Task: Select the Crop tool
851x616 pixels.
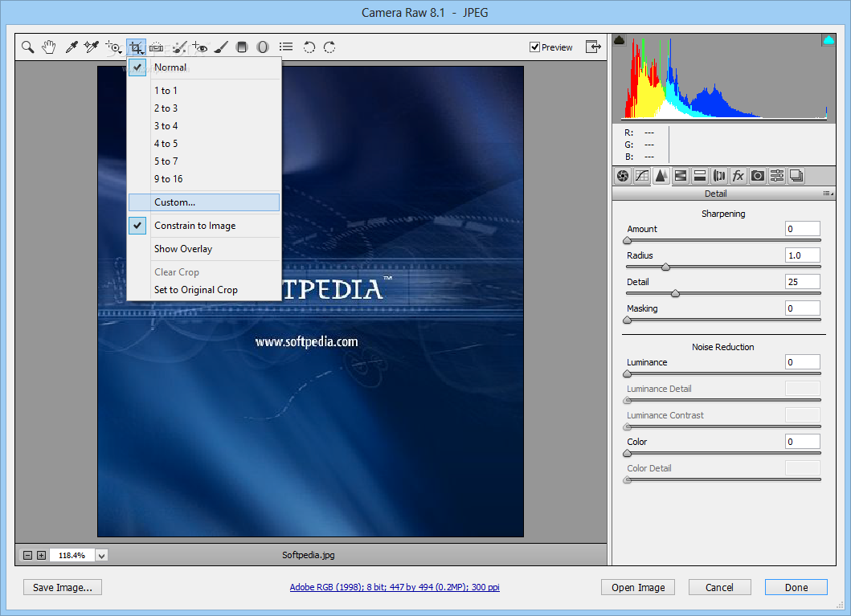Action: point(137,47)
